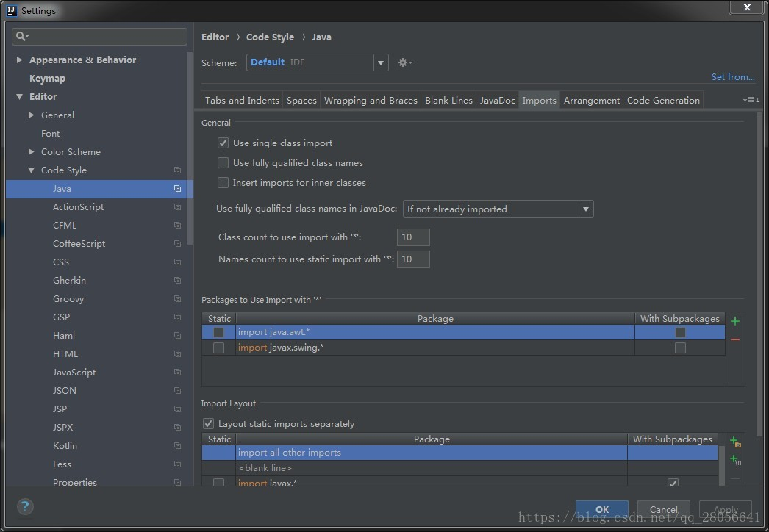Add package icon in Import Layout table
The height and width of the screenshot is (532, 769).
point(735,442)
